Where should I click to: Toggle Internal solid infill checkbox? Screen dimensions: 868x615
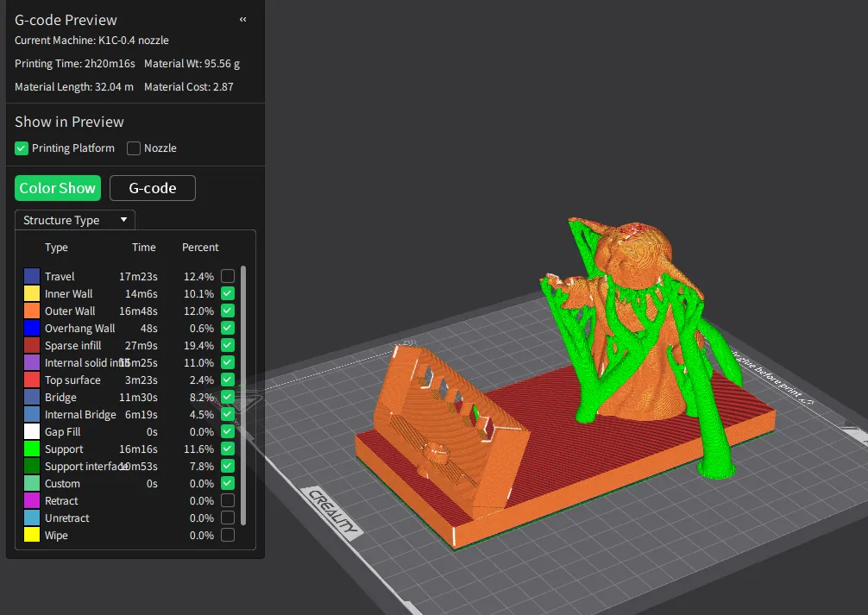(x=228, y=362)
